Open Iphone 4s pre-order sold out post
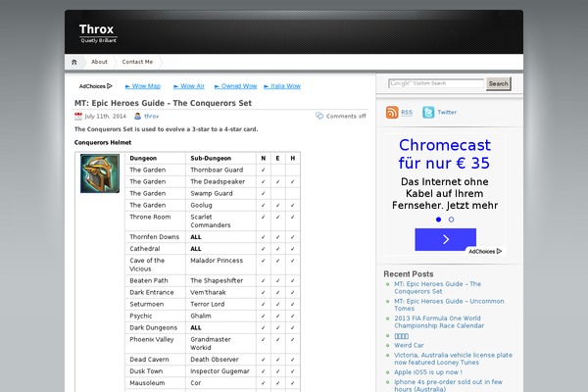 [x=448, y=385]
